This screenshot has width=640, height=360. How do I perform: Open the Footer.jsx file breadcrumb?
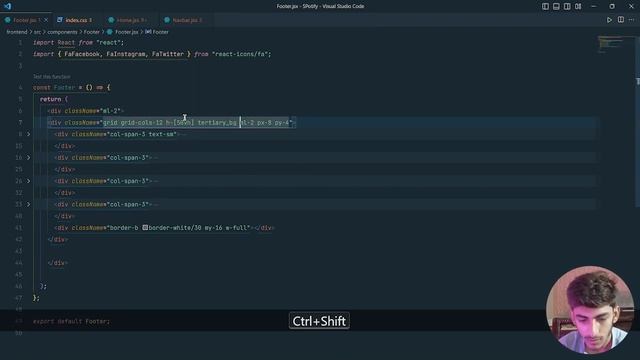pyautogui.click(x=127, y=32)
